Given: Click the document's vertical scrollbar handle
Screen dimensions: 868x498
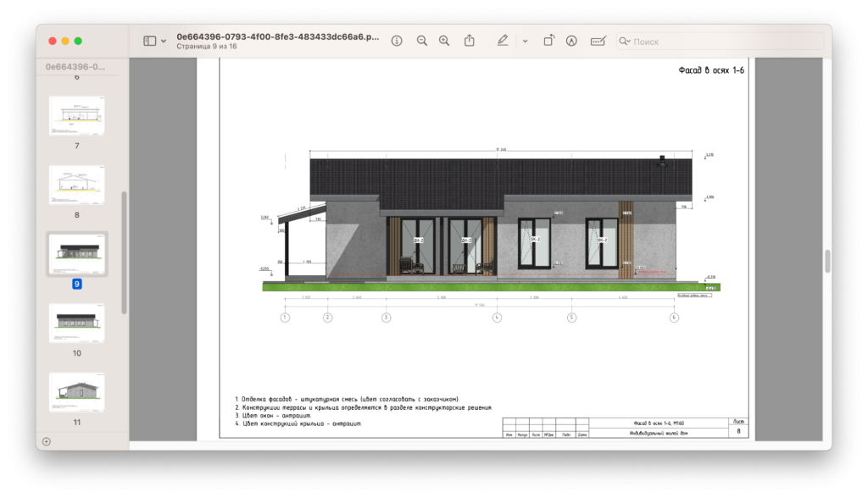Looking at the screenshot, I should (x=827, y=261).
